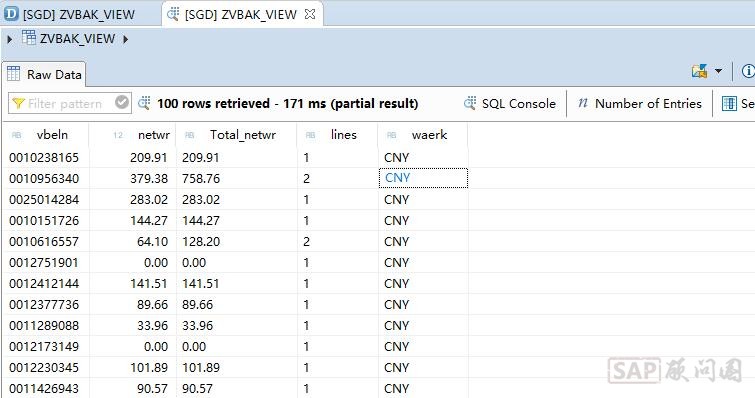Select vbeln cell 0012377736
Screen dimensions: 755x398
44,305
